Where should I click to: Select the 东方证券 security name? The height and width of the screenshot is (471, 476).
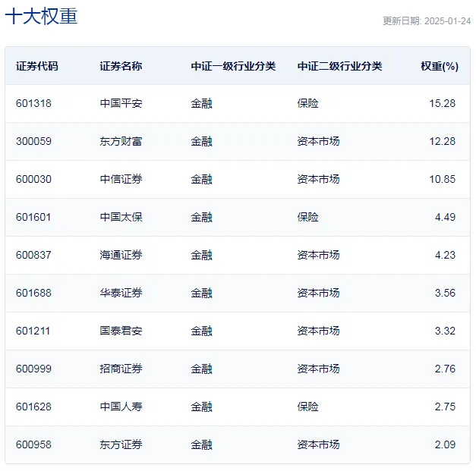pyautogui.click(x=121, y=444)
